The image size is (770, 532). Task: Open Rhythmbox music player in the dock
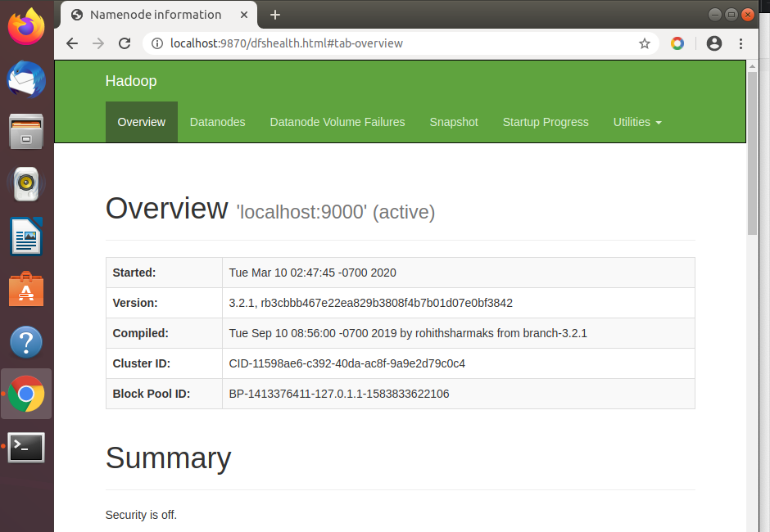pyautogui.click(x=26, y=184)
